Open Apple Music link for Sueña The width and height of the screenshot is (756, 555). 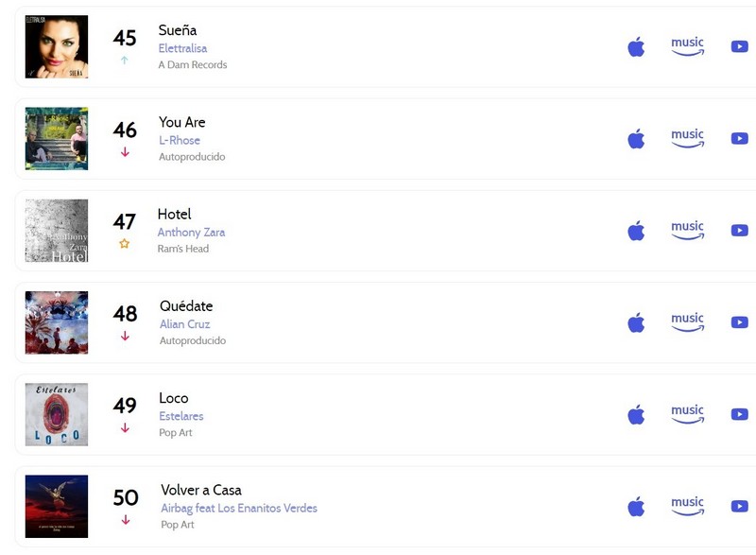636,46
